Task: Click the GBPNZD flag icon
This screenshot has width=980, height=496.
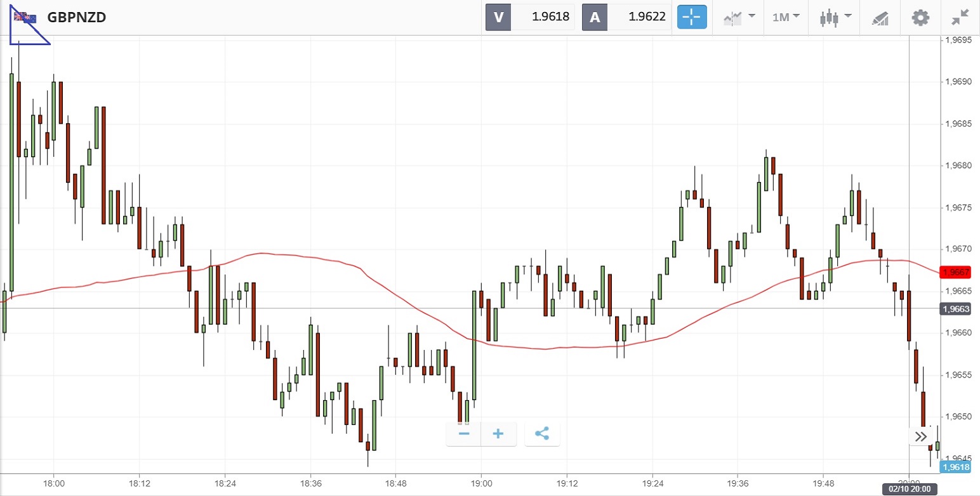Action: 25,17
